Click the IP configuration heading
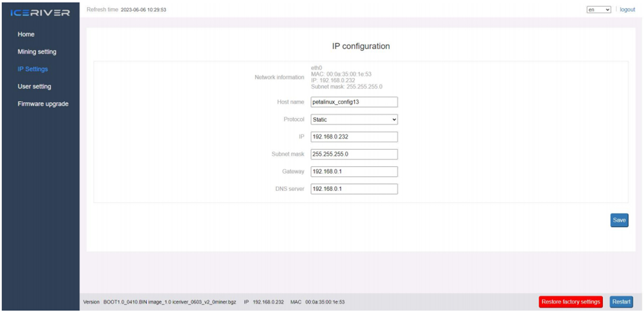Image resolution: width=644 pixels, height=313 pixels. click(x=361, y=46)
